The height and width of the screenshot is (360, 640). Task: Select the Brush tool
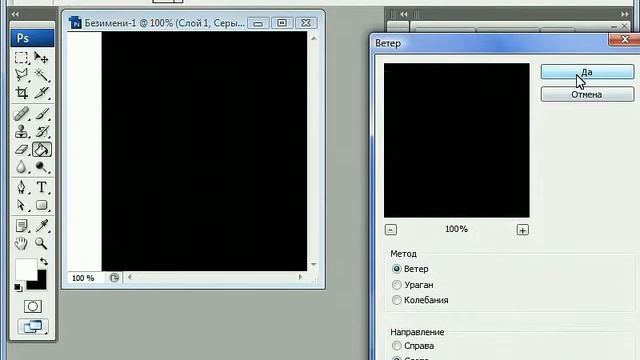tap(41, 114)
